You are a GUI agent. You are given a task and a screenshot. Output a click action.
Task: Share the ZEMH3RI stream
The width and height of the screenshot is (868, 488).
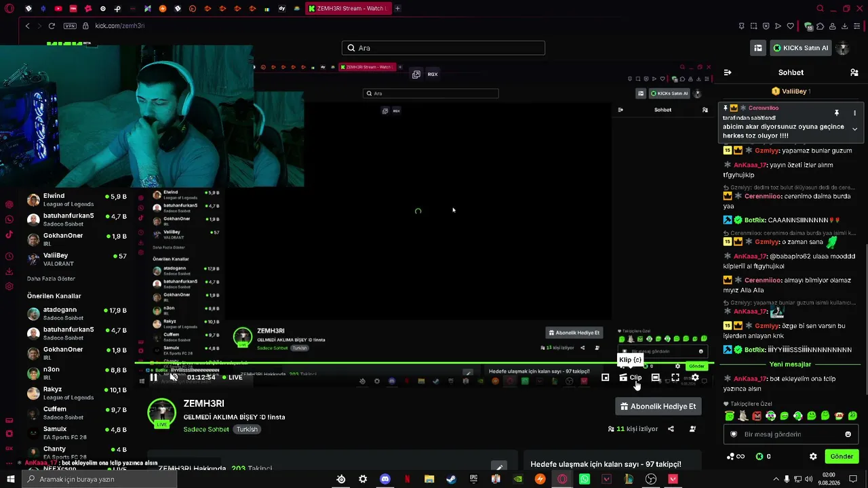(x=671, y=429)
